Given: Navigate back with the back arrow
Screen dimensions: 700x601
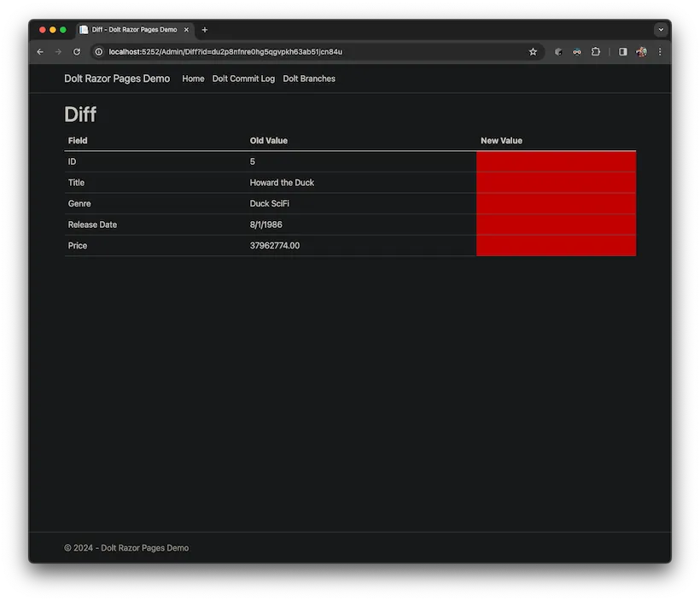Looking at the screenshot, I should click(x=39, y=51).
